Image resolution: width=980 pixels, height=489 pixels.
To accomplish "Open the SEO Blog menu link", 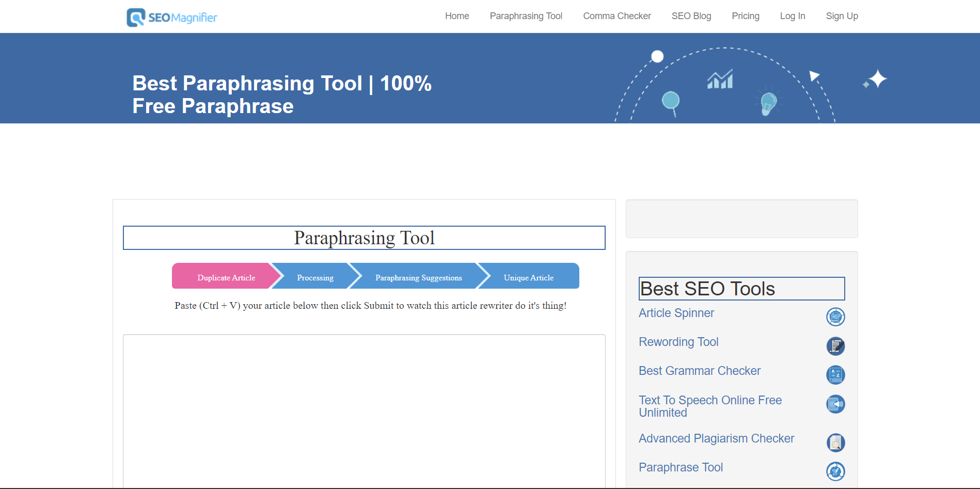I will tap(691, 16).
